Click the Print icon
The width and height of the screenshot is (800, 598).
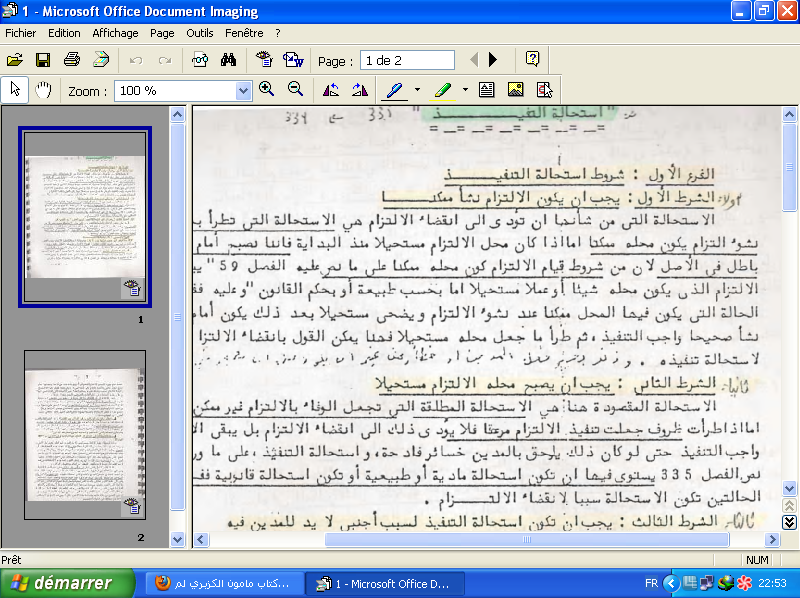click(72, 60)
